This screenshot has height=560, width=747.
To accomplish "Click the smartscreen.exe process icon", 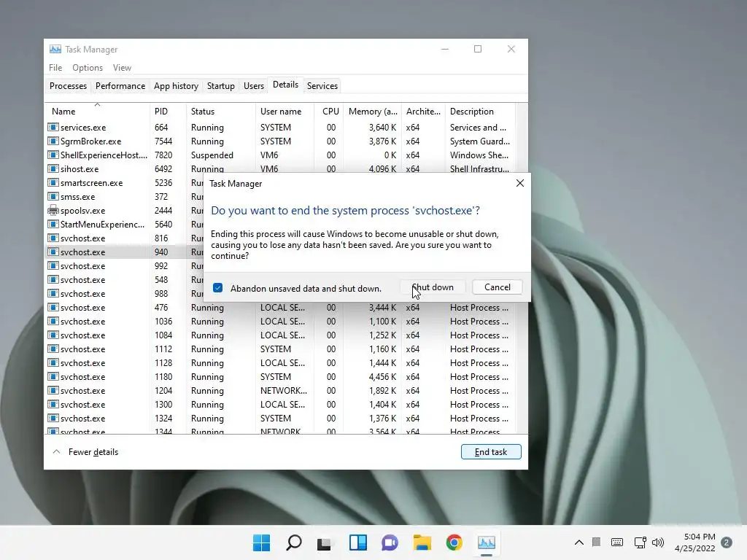I will [x=53, y=182].
